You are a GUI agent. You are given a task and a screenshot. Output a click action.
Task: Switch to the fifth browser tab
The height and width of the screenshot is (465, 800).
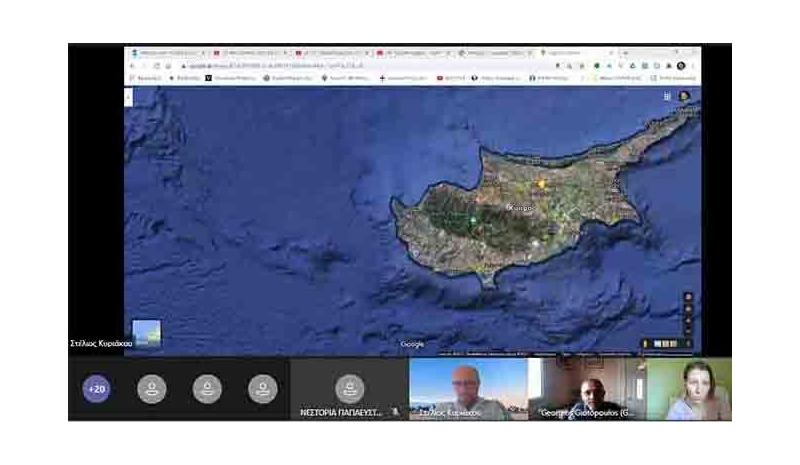[x=495, y=53]
